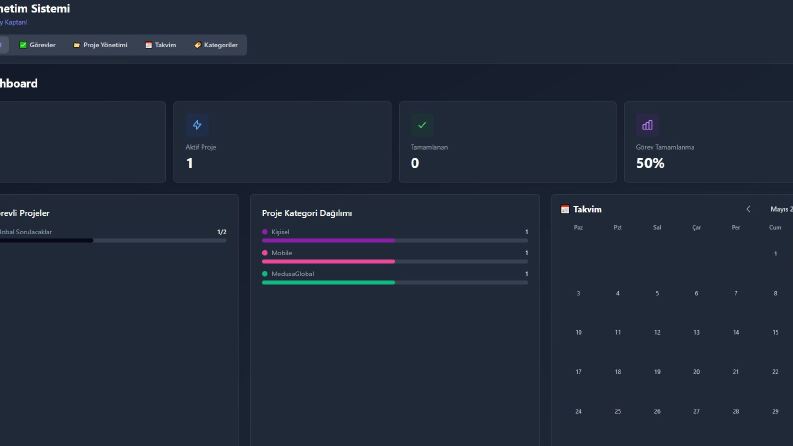Select day 24 in calendar

pyautogui.click(x=578, y=412)
